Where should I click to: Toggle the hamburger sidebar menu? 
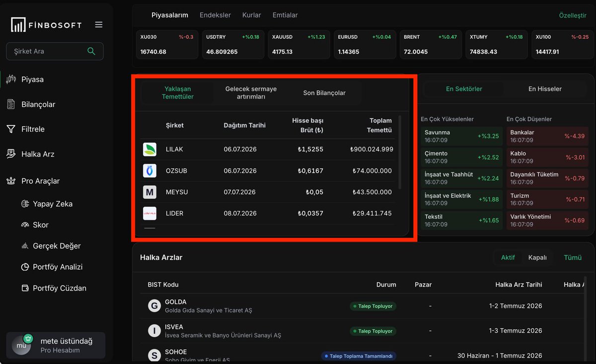(99, 25)
